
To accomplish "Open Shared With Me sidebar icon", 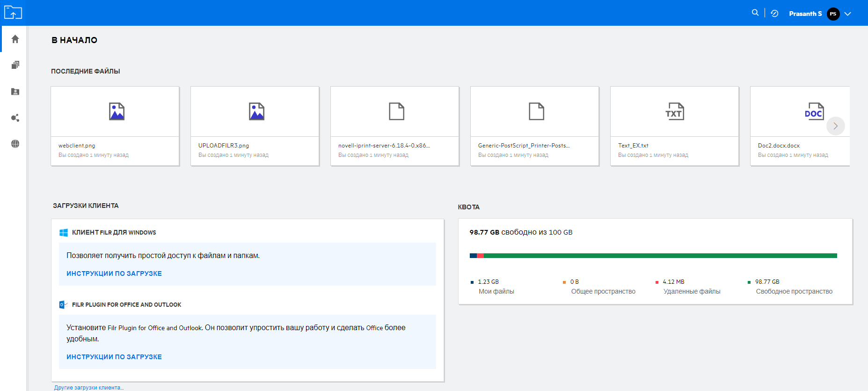I will click(x=15, y=91).
